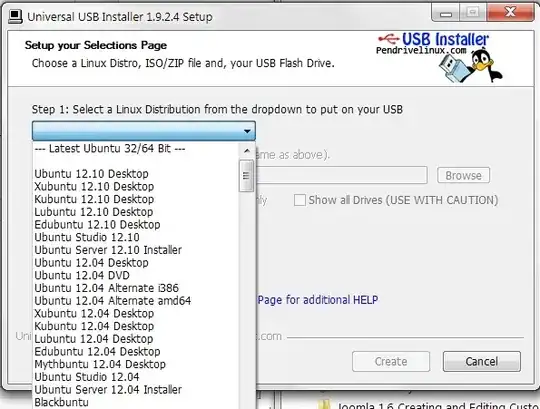Viewport: 540px width, 409px height.
Task: Close the Universal USB Installer window
Action: [510, 13]
